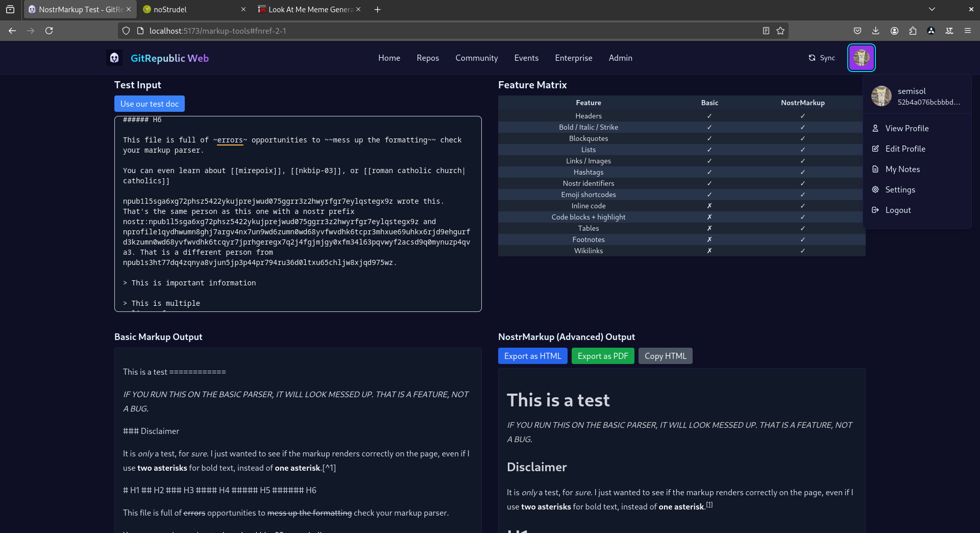Image resolution: width=980 pixels, height=533 pixels.
Task: Go forward with the browser forward arrow
Action: 31,31
